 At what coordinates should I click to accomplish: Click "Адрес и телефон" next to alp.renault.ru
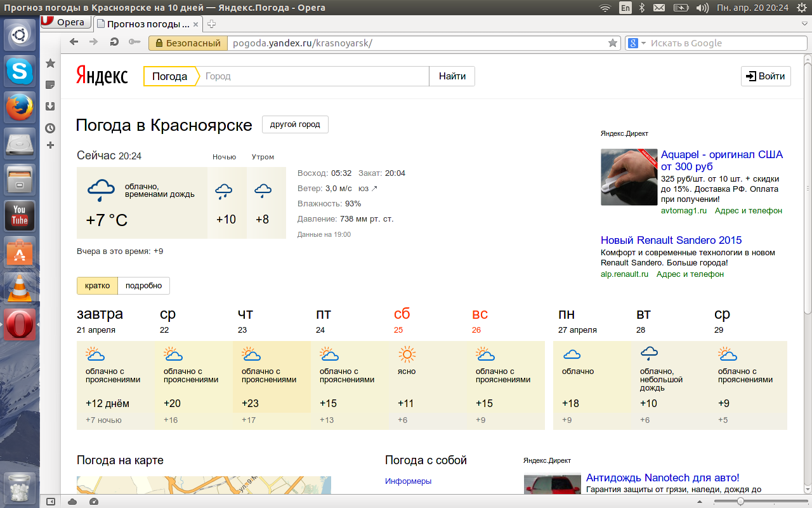[690, 274]
